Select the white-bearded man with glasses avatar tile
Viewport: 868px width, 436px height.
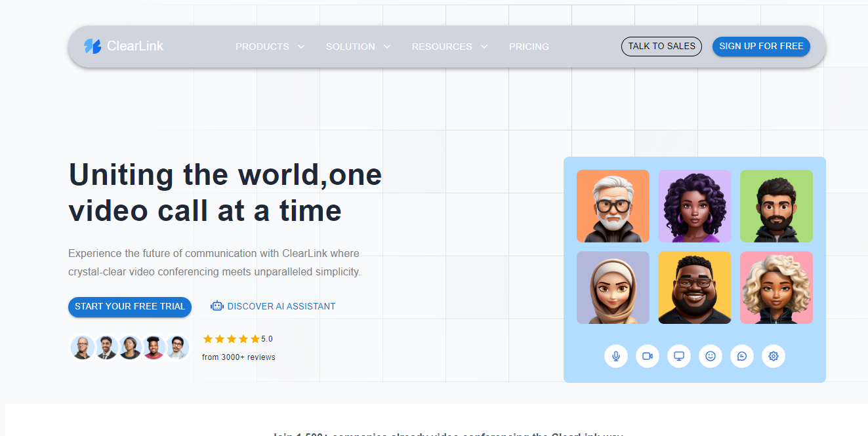[x=613, y=207]
